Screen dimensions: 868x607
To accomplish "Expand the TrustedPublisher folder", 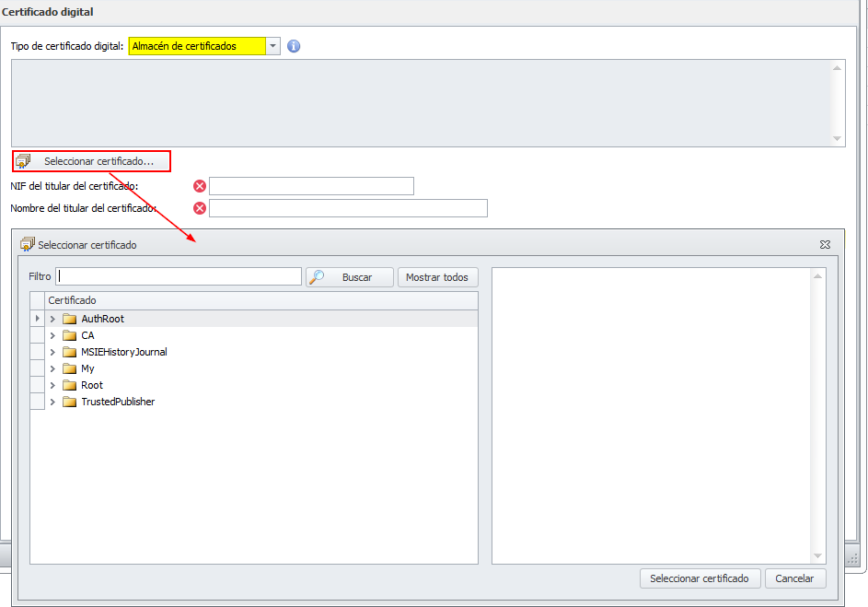I will pos(52,403).
